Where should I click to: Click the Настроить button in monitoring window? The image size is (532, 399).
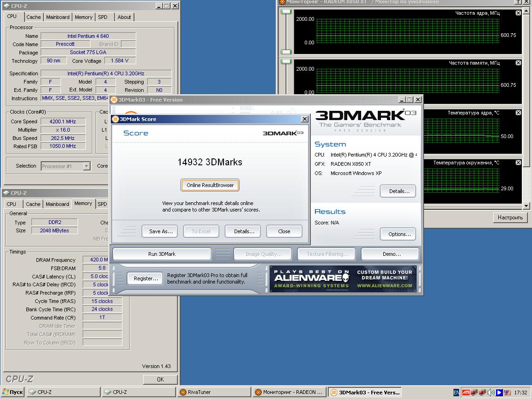point(510,218)
